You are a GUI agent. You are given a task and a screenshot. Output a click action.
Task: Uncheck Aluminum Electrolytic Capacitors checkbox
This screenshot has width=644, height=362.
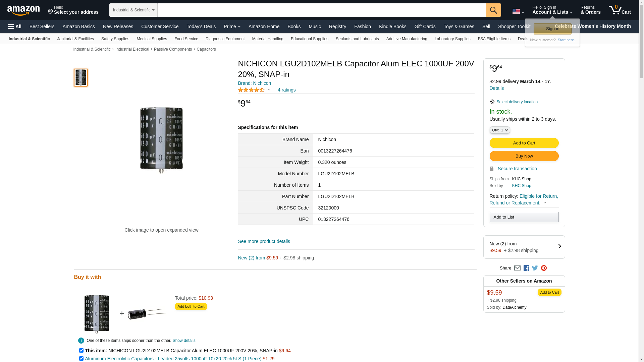click(x=81, y=359)
